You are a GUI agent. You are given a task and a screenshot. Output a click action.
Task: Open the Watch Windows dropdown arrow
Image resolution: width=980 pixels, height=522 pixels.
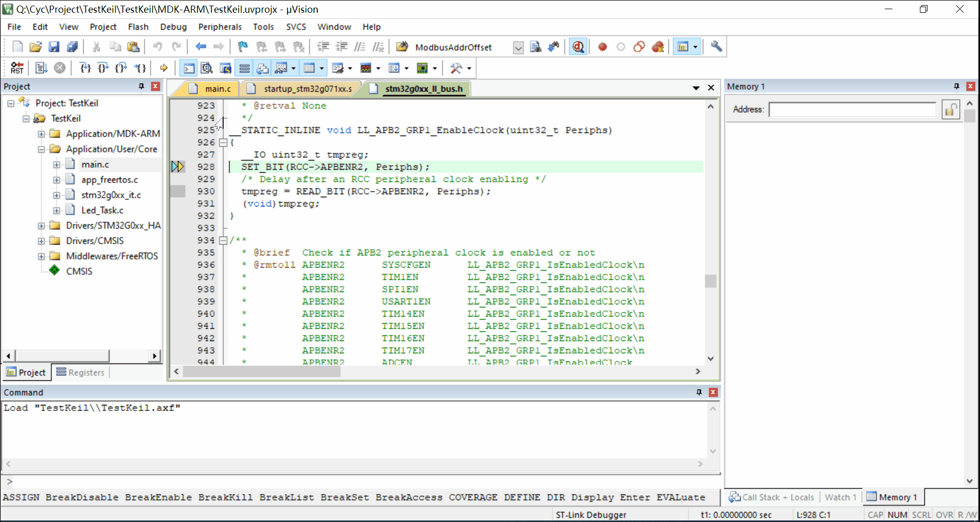(293, 68)
